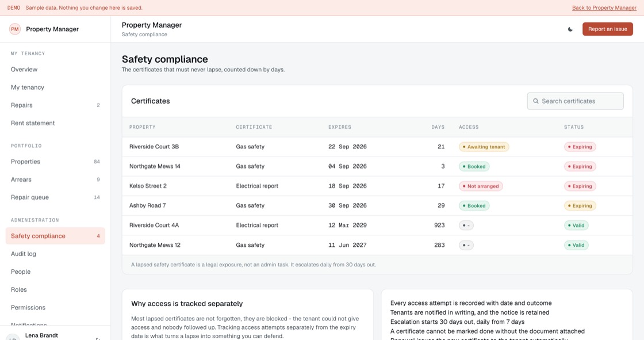This screenshot has height=340, width=644.
Task: Click the Certificate column header
Action: pyautogui.click(x=254, y=127)
